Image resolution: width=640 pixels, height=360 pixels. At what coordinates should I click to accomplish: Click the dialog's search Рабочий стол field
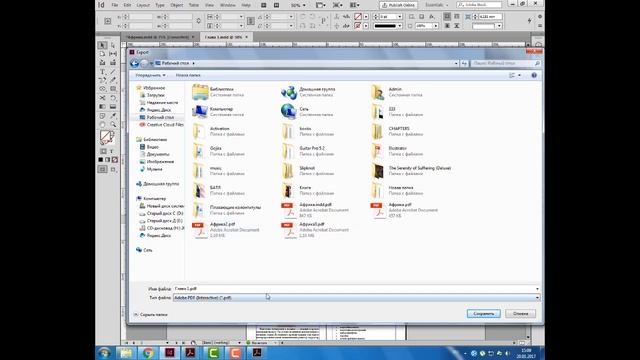tap(506, 63)
